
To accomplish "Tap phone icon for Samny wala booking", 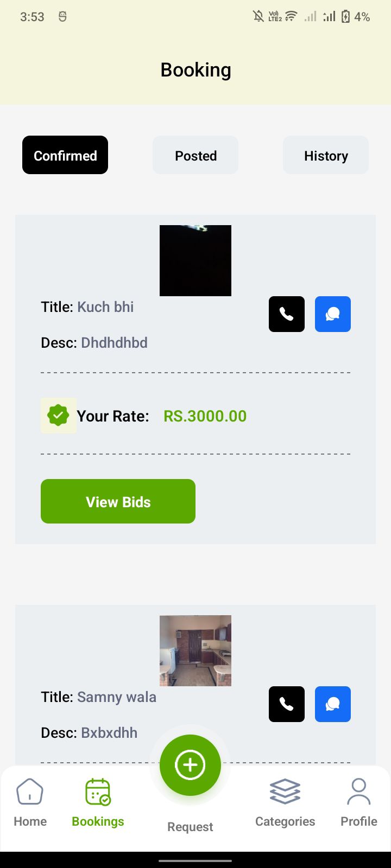I will point(287,704).
